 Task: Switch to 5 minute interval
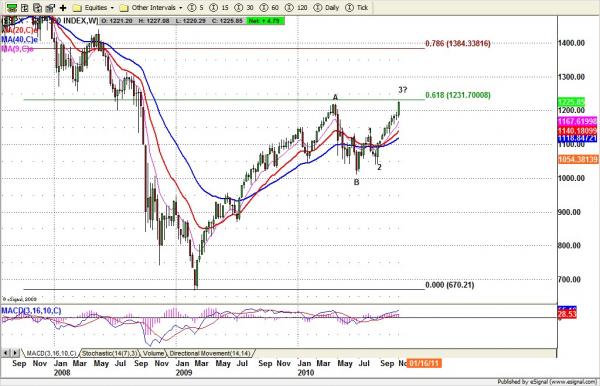click(x=196, y=8)
